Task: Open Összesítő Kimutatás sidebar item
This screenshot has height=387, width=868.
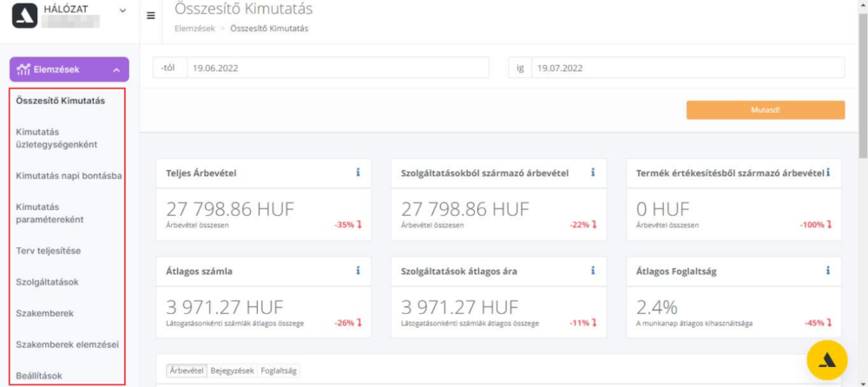Action: [x=61, y=101]
